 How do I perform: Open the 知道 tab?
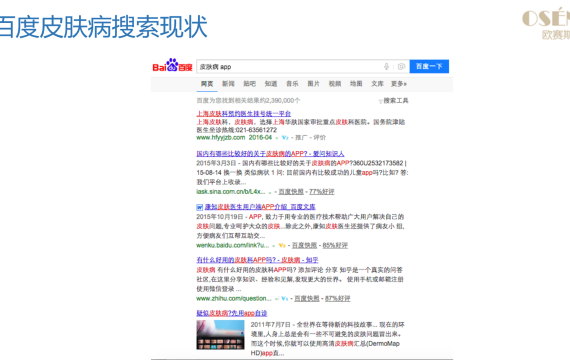point(271,84)
